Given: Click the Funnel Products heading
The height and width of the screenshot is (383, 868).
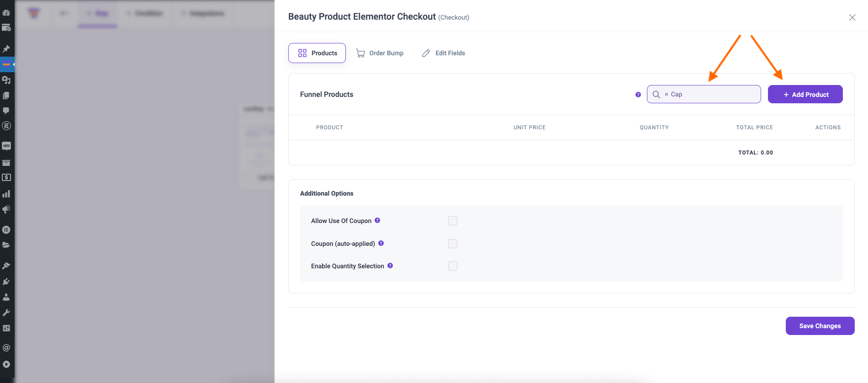Looking at the screenshot, I should [x=327, y=94].
